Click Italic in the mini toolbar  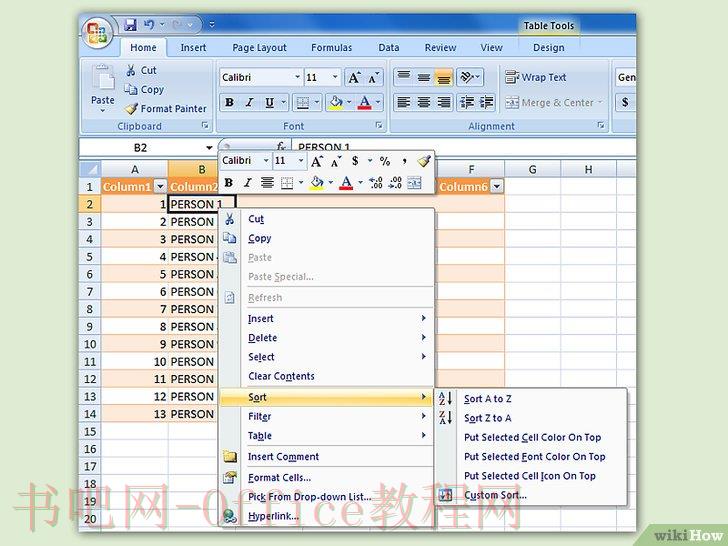[247, 183]
